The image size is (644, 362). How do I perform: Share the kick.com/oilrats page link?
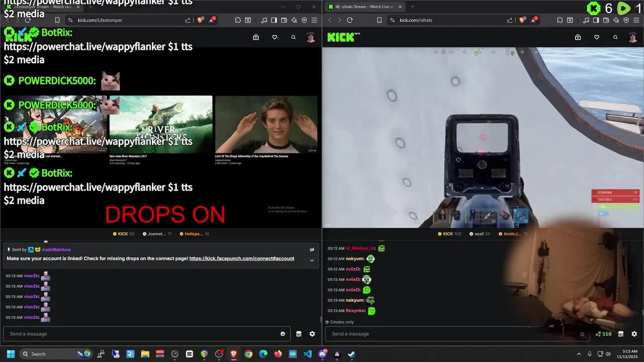tap(510, 20)
